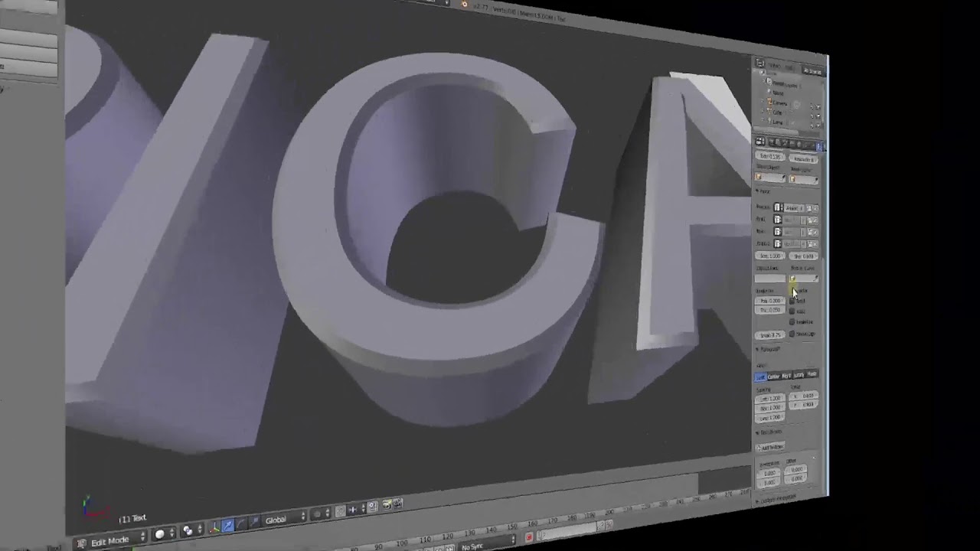
Task: Adjust the font Shear field
Action: (803, 256)
